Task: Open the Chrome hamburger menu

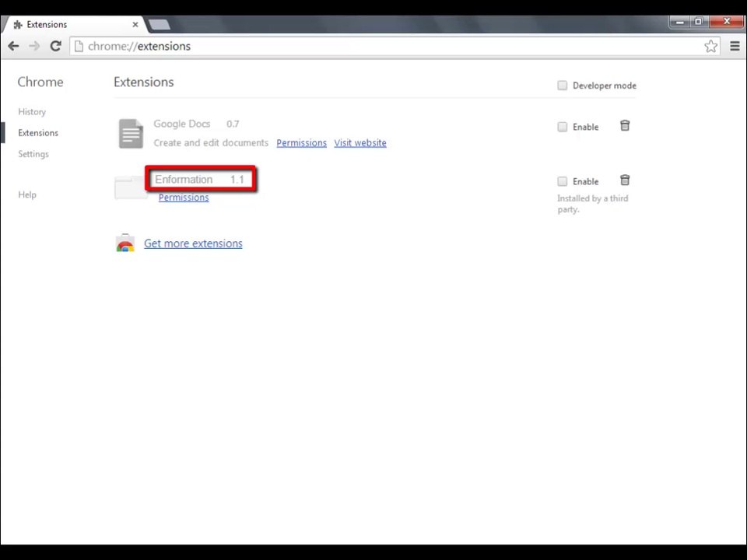Action: pos(735,46)
